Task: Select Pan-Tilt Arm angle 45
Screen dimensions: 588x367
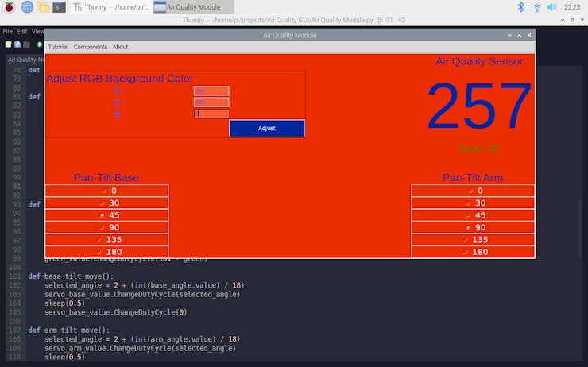Action: pyautogui.click(x=473, y=215)
